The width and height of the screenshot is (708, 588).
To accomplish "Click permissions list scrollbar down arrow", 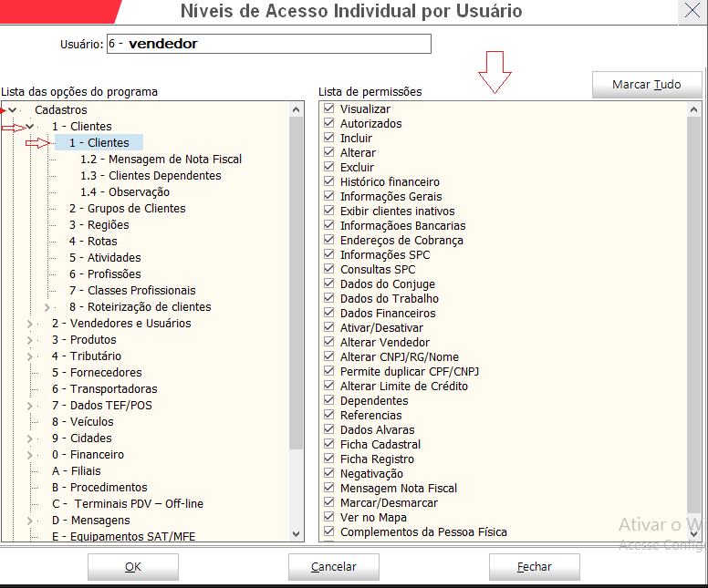I will click(694, 534).
